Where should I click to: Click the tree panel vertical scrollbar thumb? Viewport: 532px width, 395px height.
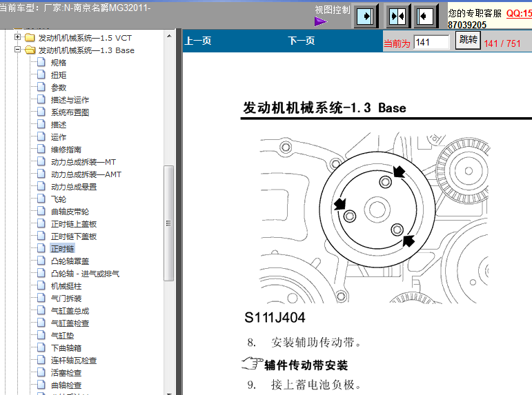pyautogui.click(x=168, y=223)
